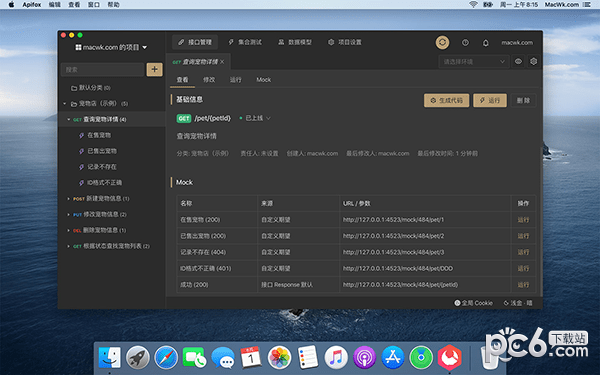
Task: Click the lightning icon beside 记录不存在
Action: coord(82,167)
